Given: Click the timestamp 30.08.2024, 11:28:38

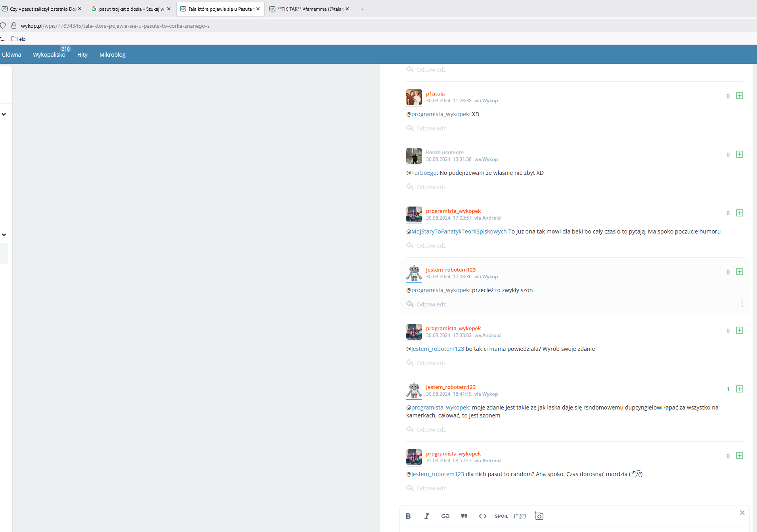Looking at the screenshot, I should coord(449,101).
